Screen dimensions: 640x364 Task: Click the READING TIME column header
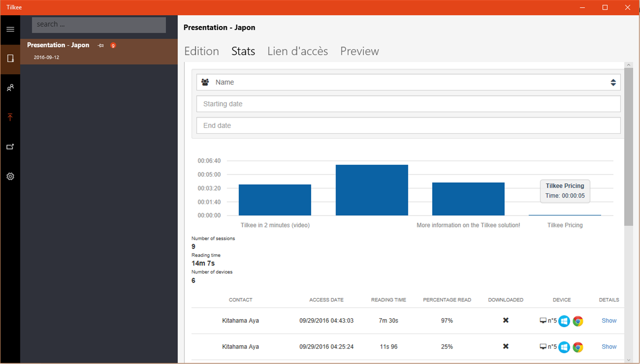(x=389, y=300)
